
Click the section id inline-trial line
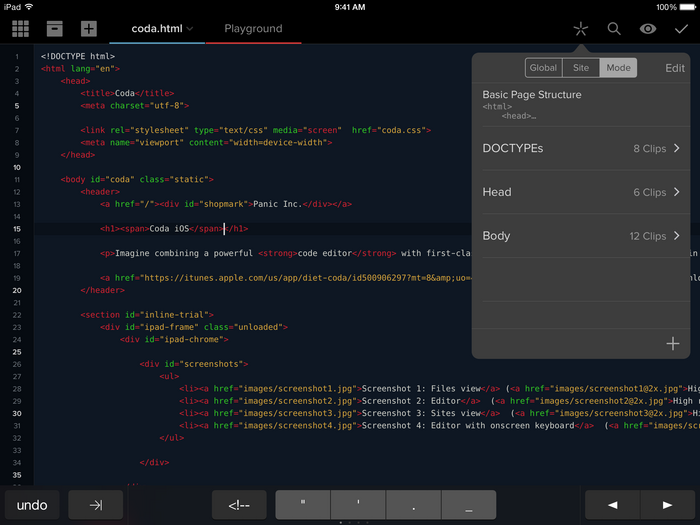(147, 315)
